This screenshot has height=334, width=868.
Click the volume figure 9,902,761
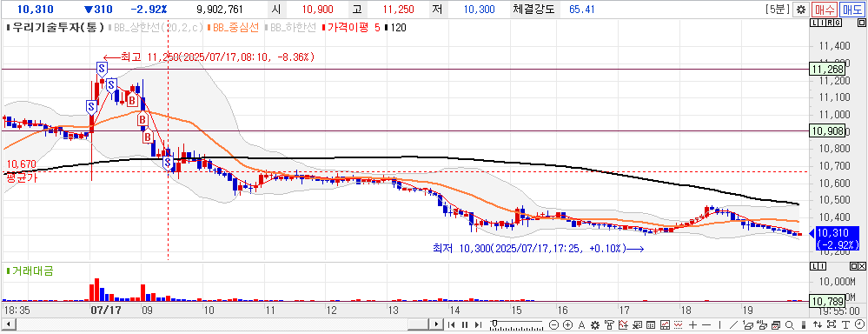coord(220,10)
